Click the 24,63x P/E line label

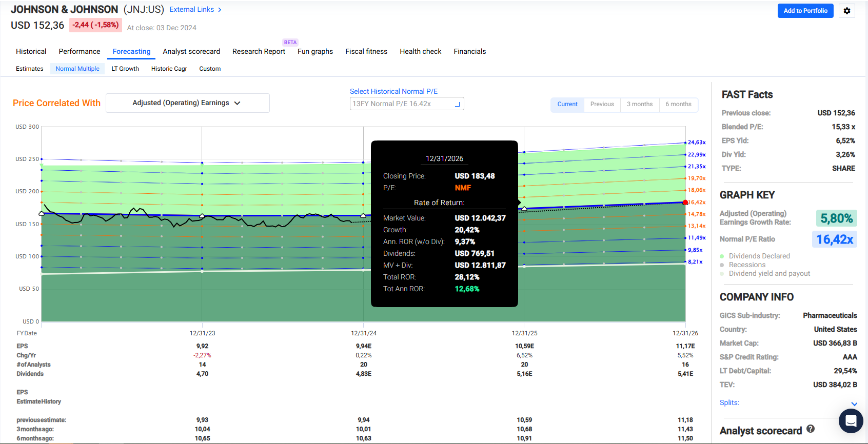coord(696,143)
